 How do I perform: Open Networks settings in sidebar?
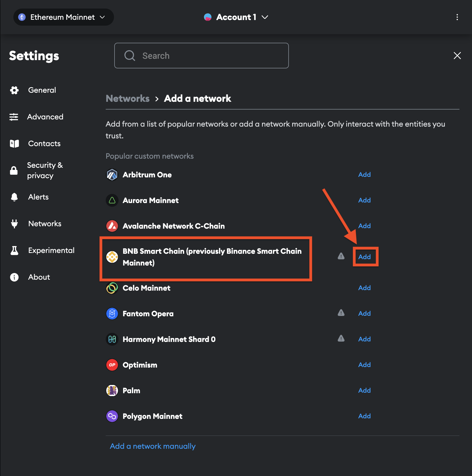point(45,224)
